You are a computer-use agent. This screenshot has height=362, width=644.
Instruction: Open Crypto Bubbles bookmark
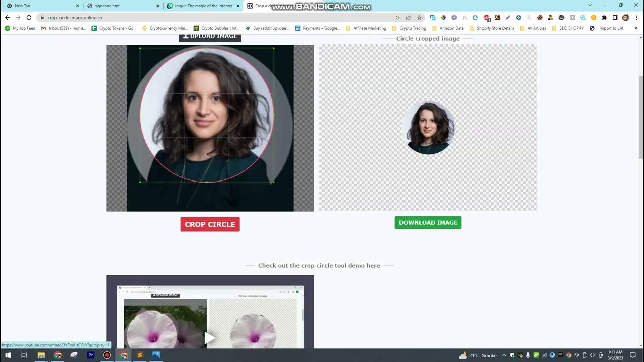click(x=217, y=28)
